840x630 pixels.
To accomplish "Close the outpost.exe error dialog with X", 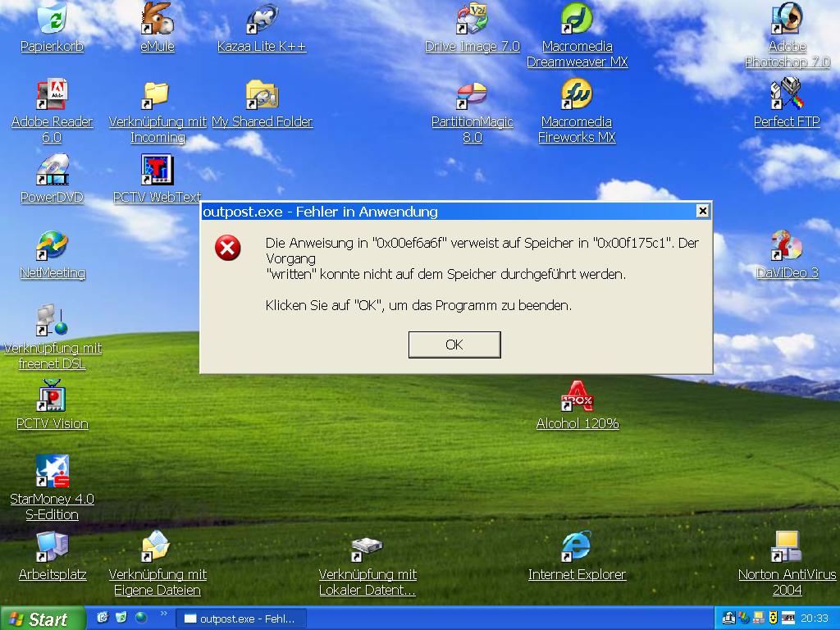I will point(702,211).
